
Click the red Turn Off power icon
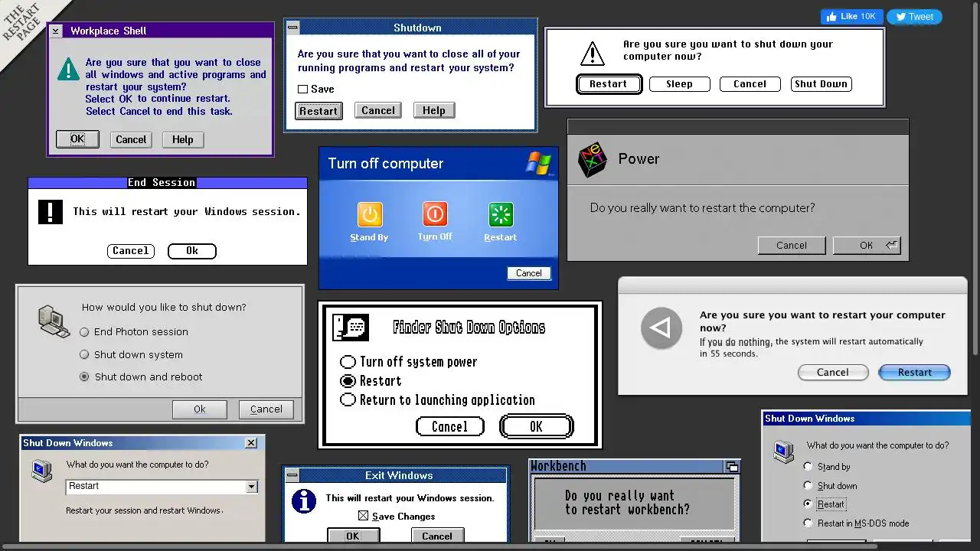tap(435, 214)
